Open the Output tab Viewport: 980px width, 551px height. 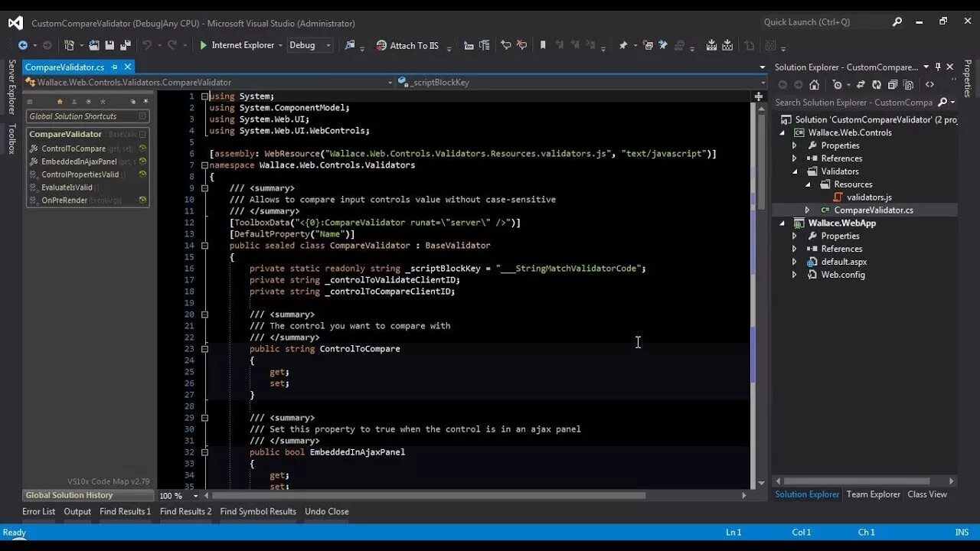[x=77, y=511]
